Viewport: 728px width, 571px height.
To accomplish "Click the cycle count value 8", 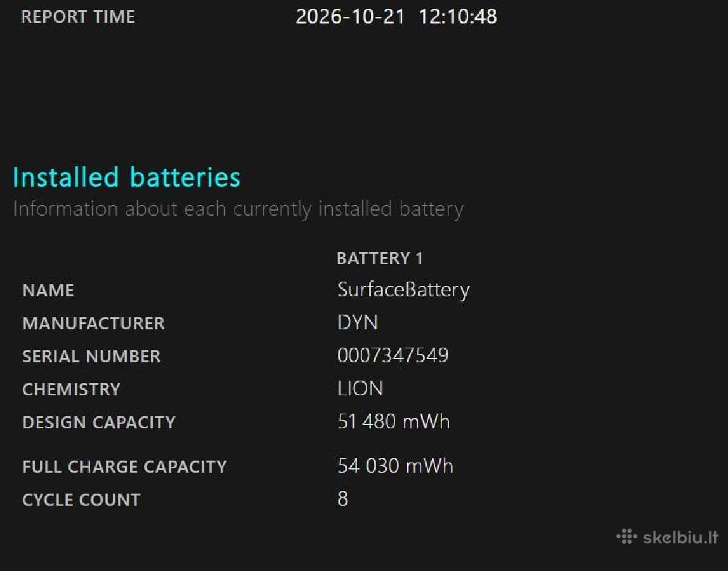I will coord(342,499).
